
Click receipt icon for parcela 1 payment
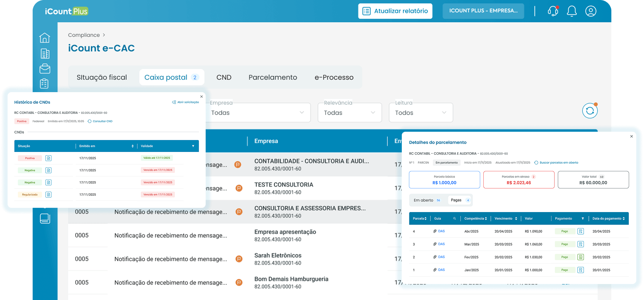(580, 270)
